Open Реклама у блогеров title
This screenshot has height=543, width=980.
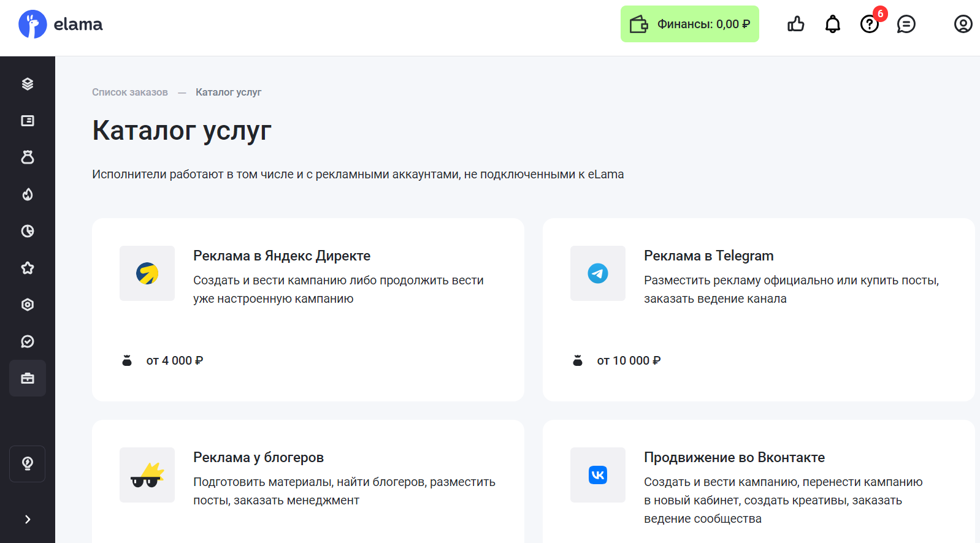click(258, 457)
